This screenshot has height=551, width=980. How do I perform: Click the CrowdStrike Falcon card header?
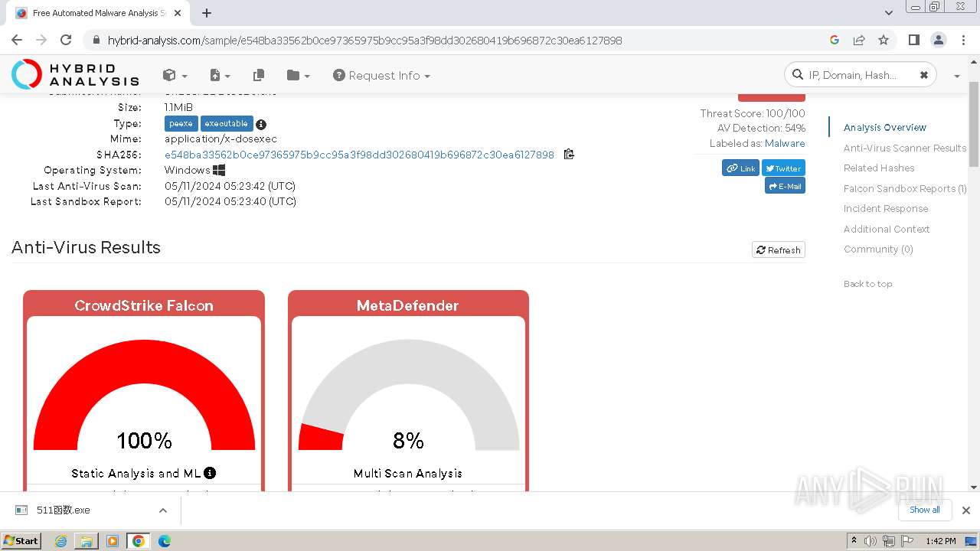[x=144, y=305]
